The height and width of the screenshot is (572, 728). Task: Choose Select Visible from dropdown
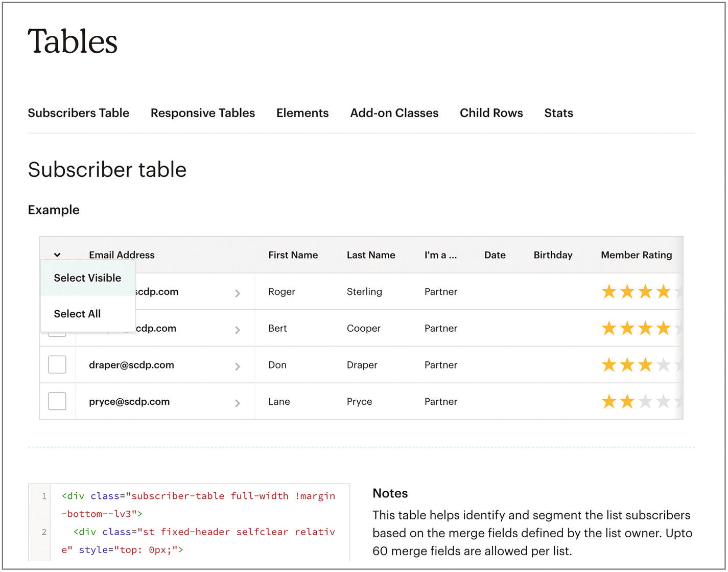(x=87, y=278)
